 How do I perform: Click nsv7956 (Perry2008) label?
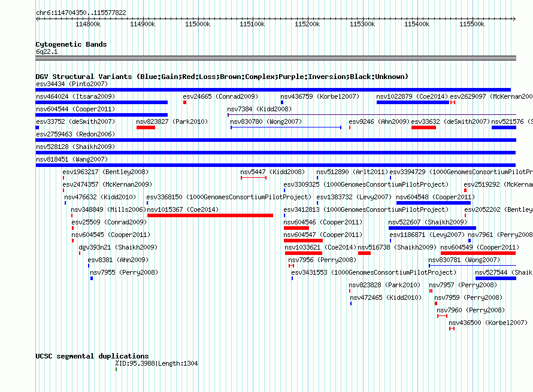tap(322, 260)
